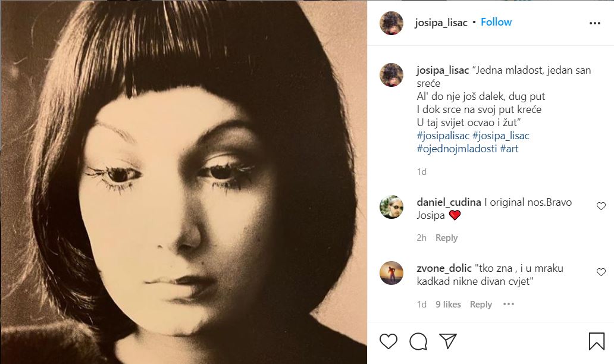Open #ojednojmladosti hashtag link
Viewport: 614px width, 364px height.
coord(457,149)
